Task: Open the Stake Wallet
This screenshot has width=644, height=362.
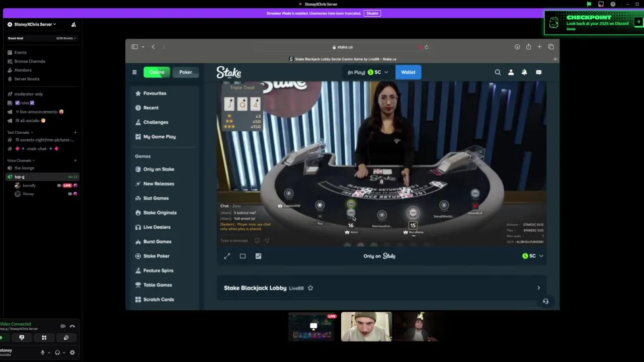Action: click(408, 72)
